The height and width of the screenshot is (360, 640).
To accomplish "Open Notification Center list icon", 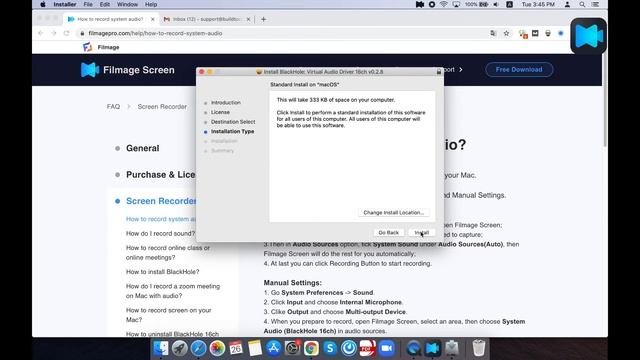I will (x=596, y=4).
